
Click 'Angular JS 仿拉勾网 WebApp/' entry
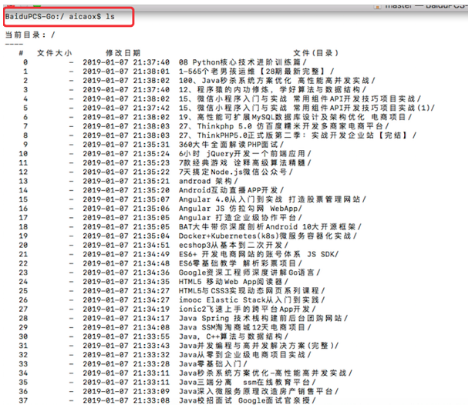point(240,209)
